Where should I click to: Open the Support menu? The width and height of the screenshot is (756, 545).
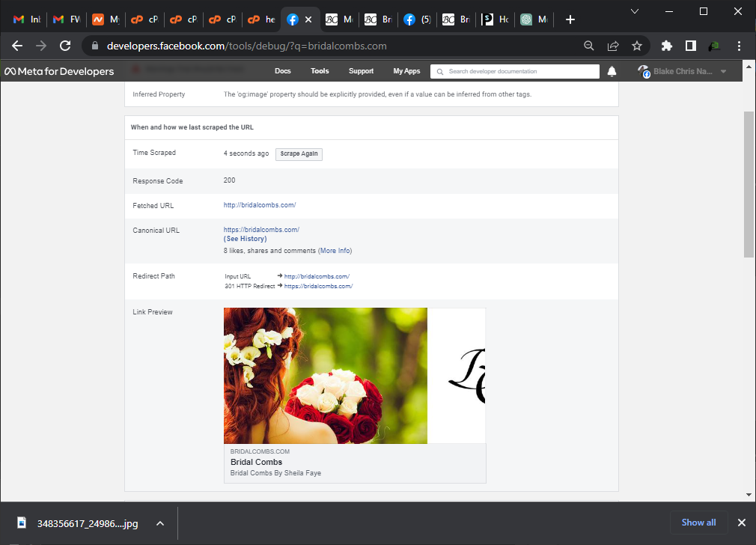361,71
